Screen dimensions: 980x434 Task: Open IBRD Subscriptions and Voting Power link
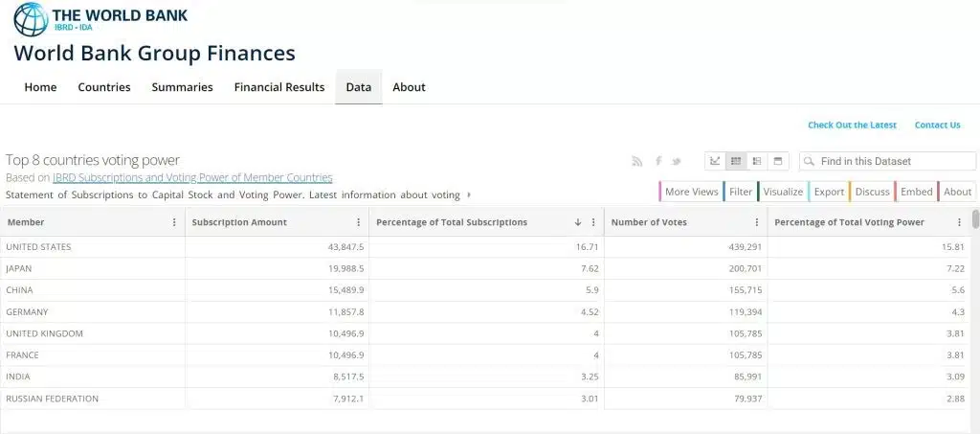[x=192, y=177]
